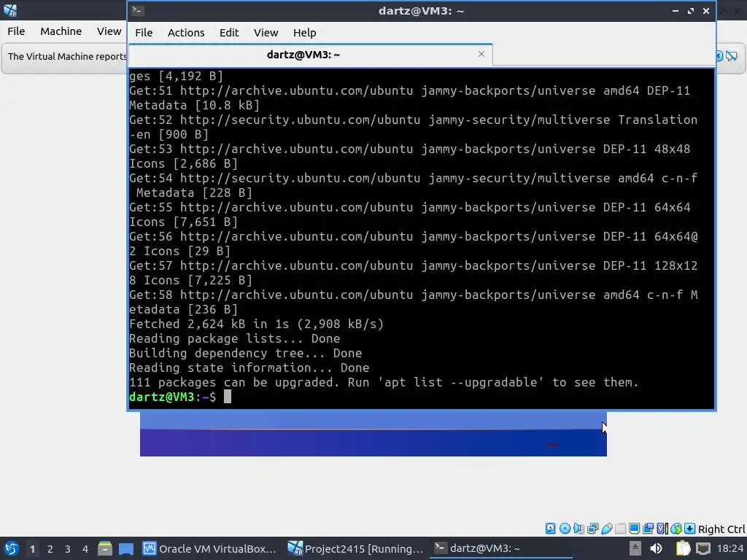Click the Right Ctrl host key label
747x560 pixels.
721,529
